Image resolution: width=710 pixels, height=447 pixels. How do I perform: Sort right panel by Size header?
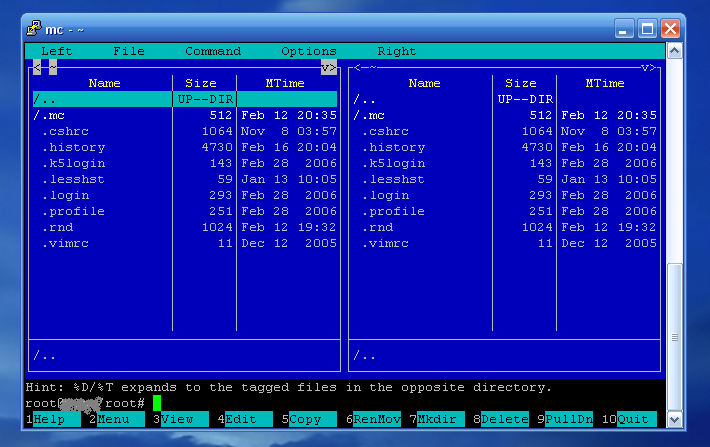point(521,83)
